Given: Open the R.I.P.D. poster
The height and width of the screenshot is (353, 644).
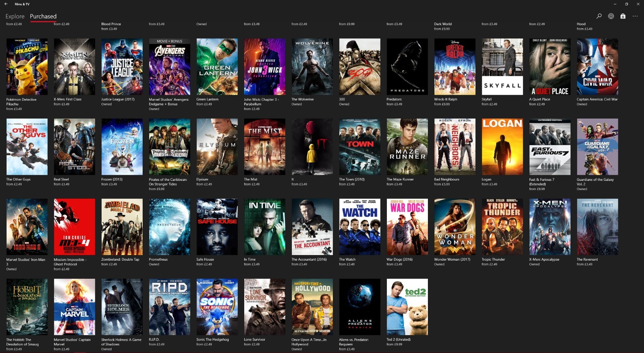Looking at the screenshot, I should 169,307.
